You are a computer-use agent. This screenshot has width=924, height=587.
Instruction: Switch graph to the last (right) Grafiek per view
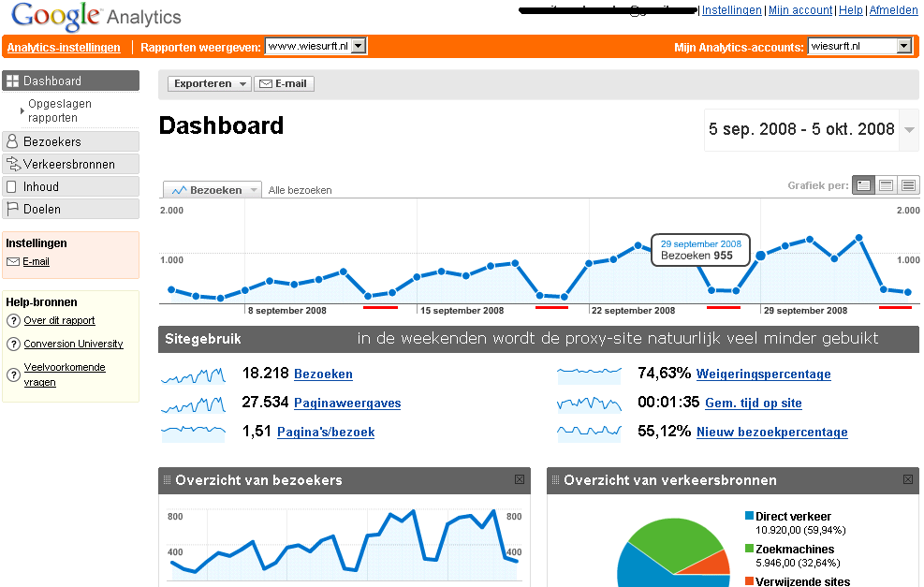tap(908, 185)
